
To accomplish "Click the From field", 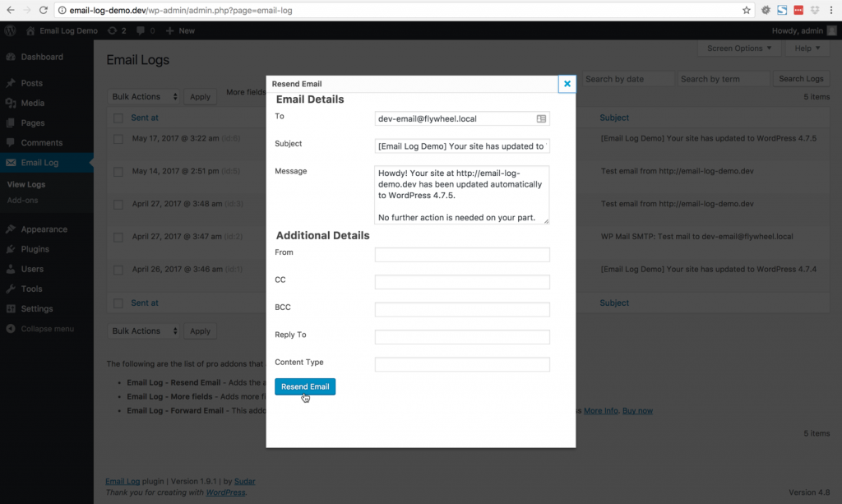I will click(x=462, y=254).
